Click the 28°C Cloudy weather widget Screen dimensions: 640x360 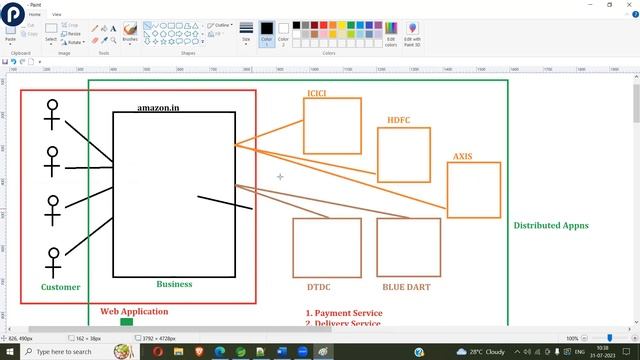pyautogui.click(x=481, y=351)
